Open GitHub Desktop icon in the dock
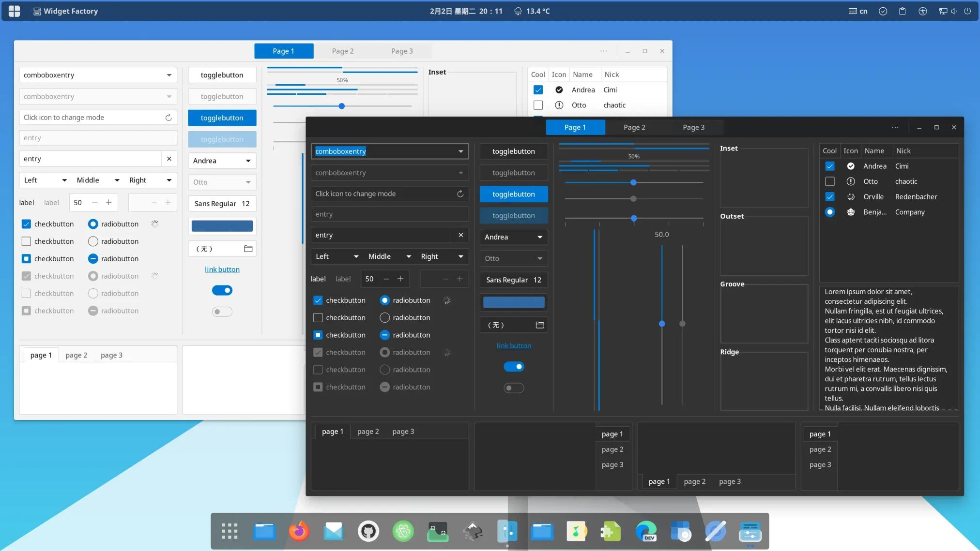Screen dimensions: 980x551 (368, 531)
